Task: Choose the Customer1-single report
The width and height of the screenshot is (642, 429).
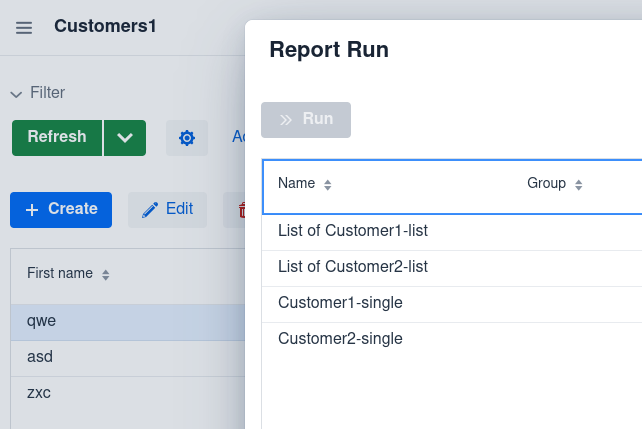Action: click(340, 303)
